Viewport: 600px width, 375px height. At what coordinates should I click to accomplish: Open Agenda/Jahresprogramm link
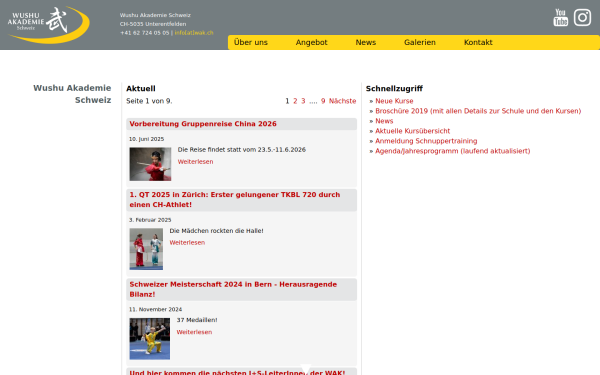[453, 151]
